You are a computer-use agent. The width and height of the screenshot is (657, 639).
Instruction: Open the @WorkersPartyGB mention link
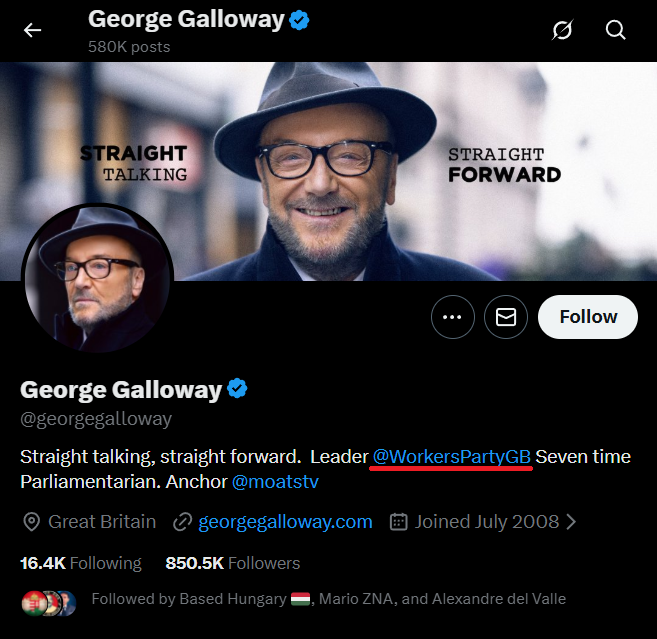[451, 457]
